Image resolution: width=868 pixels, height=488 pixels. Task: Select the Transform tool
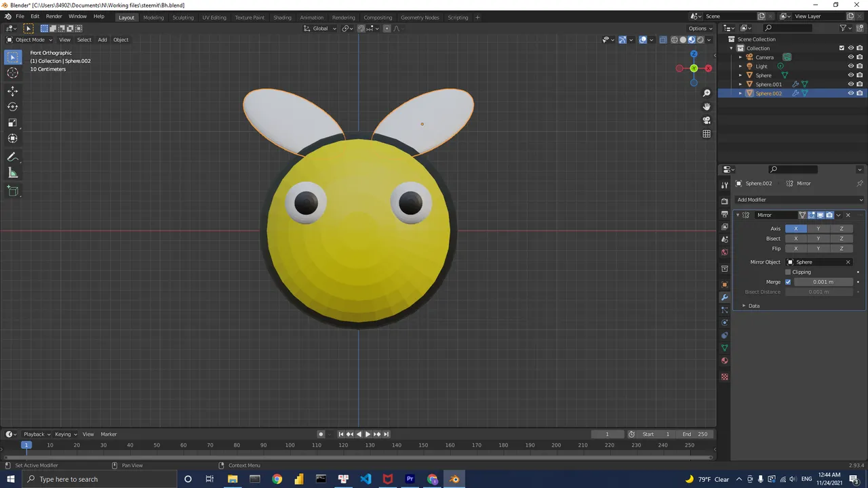tap(13, 138)
